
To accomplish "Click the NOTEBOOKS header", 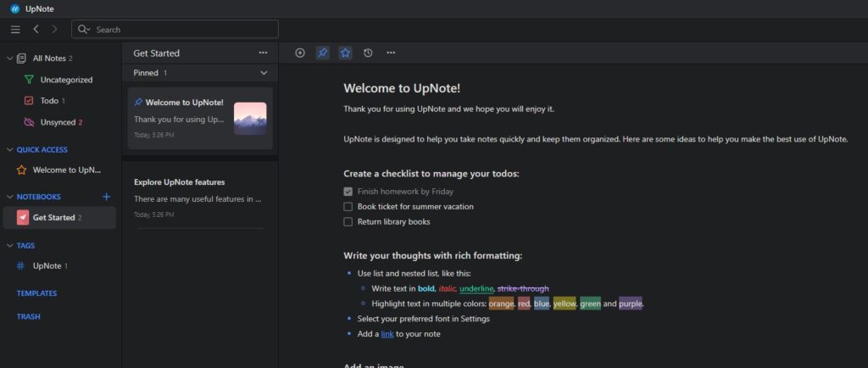I will coord(39,197).
